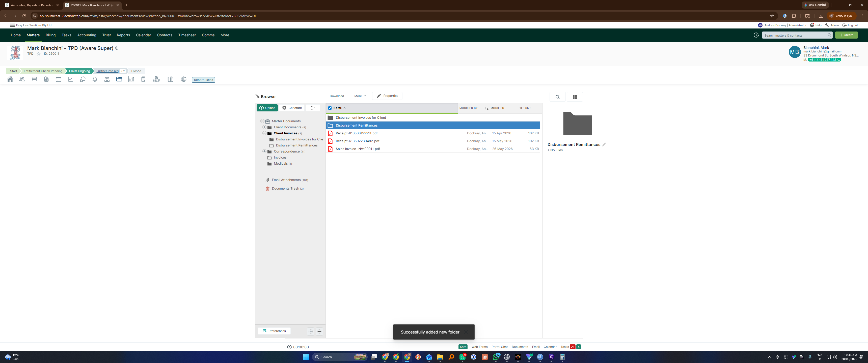Star the matter as favourite
The width and height of the screenshot is (868, 363).
pyautogui.click(x=38, y=54)
